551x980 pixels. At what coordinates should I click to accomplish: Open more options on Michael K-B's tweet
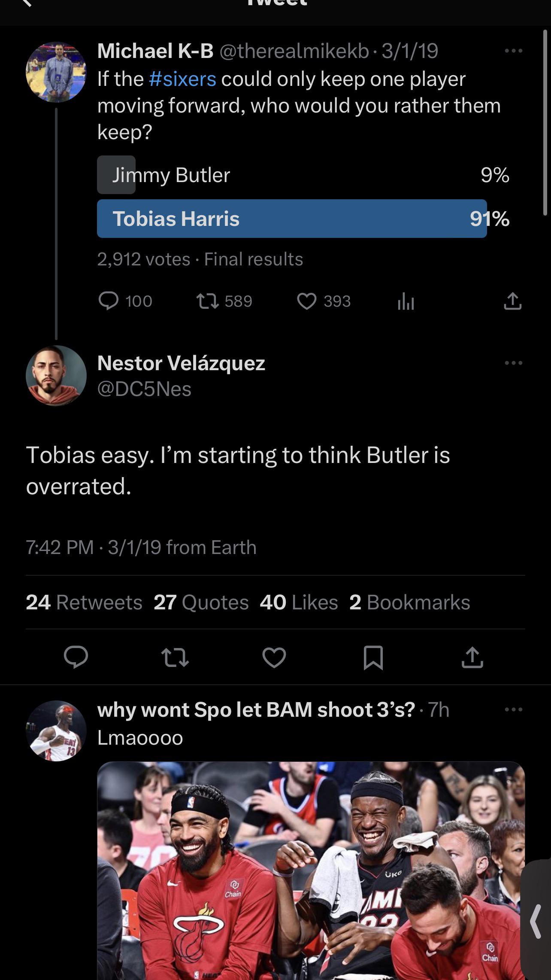(x=514, y=51)
